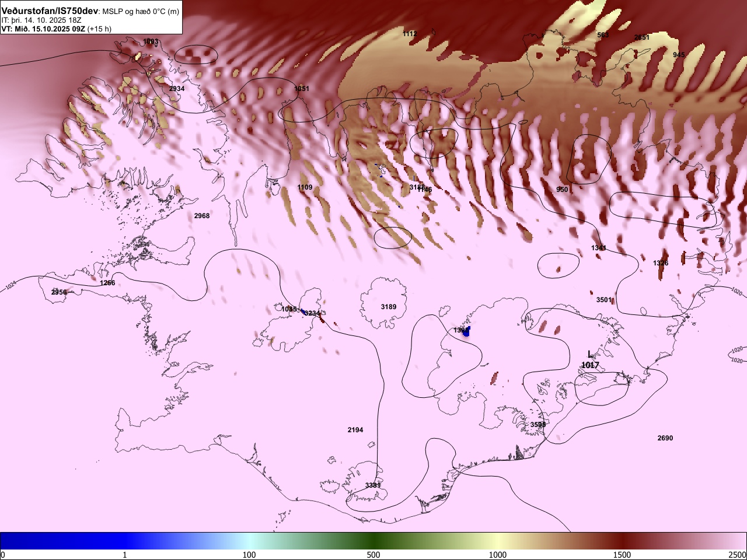This screenshot has height=560, width=747.
Task: Pick the dark green section of the color scale
Action: tap(373, 541)
